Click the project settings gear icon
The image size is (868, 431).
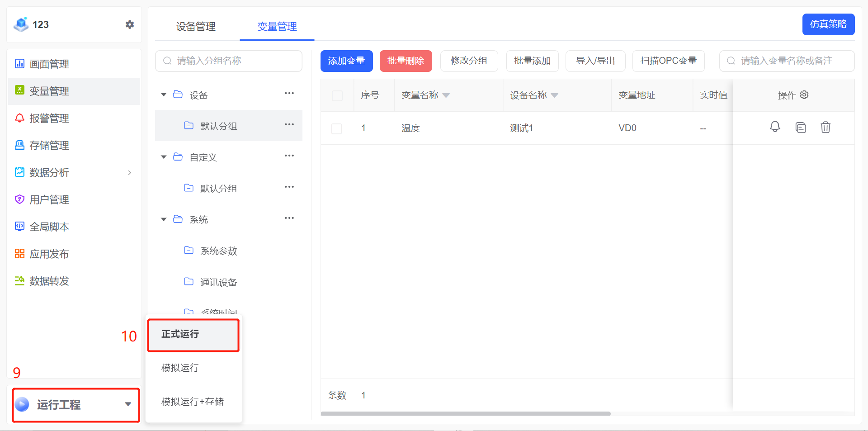coord(130,24)
